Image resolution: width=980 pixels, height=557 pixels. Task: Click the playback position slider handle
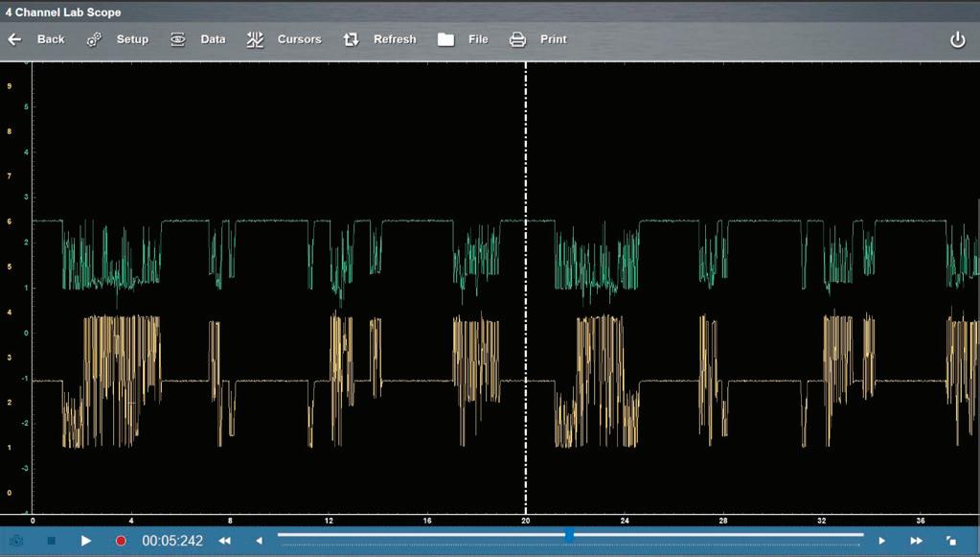569,535
